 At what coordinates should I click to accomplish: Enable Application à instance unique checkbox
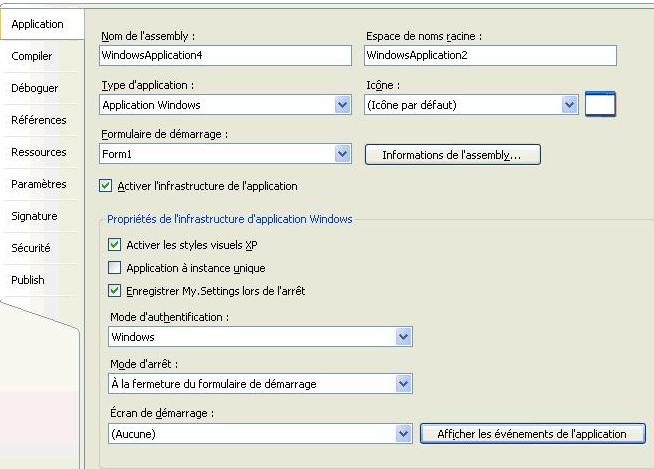[114, 267]
